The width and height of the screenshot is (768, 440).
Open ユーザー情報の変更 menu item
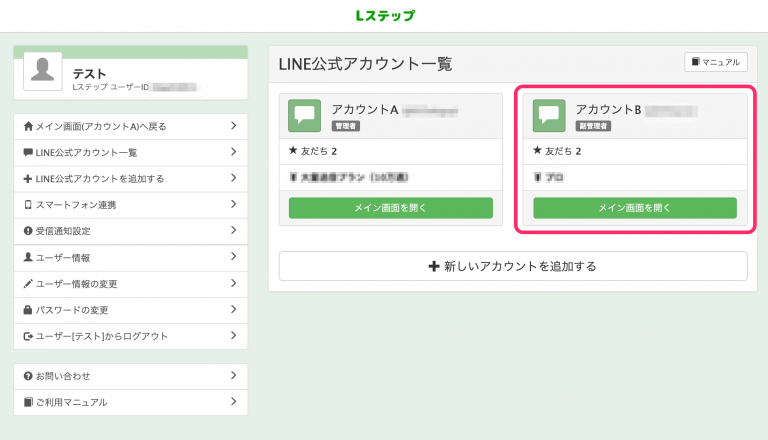(x=130, y=284)
